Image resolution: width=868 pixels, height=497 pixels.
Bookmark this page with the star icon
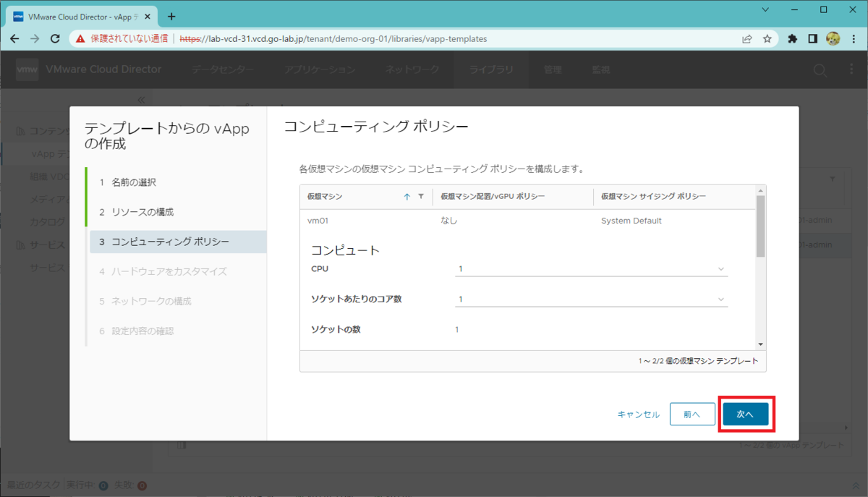(x=767, y=39)
